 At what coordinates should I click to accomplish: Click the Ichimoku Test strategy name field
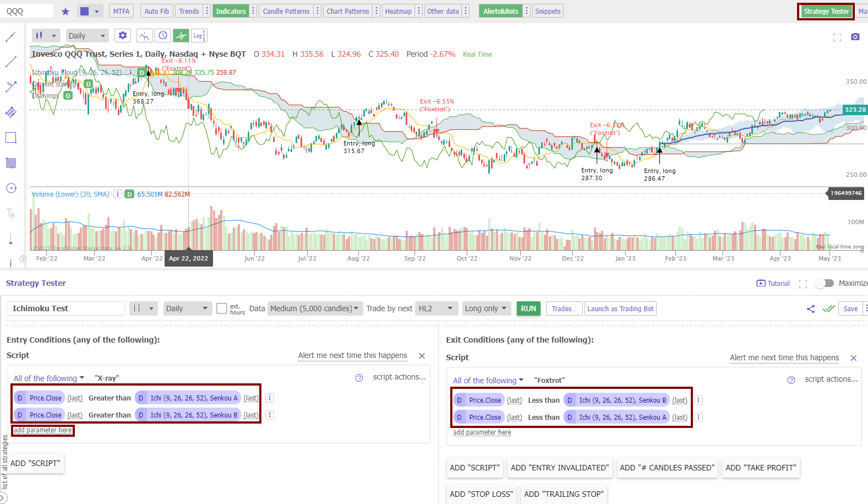66,308
